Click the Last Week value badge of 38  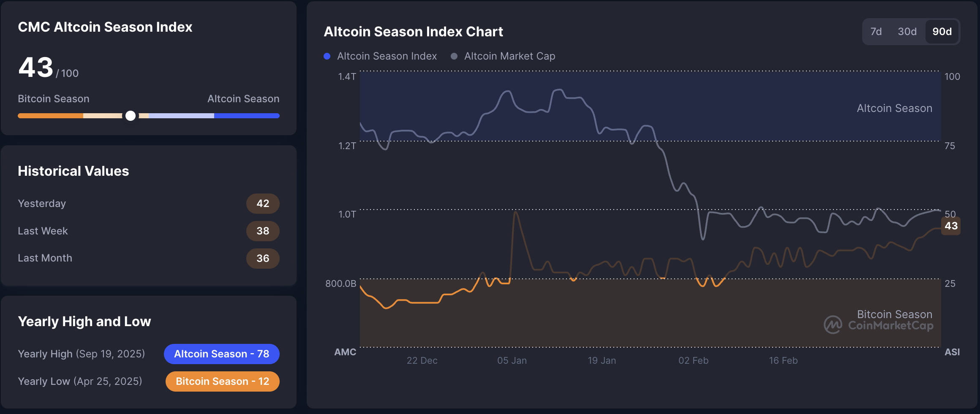point(263,231)
